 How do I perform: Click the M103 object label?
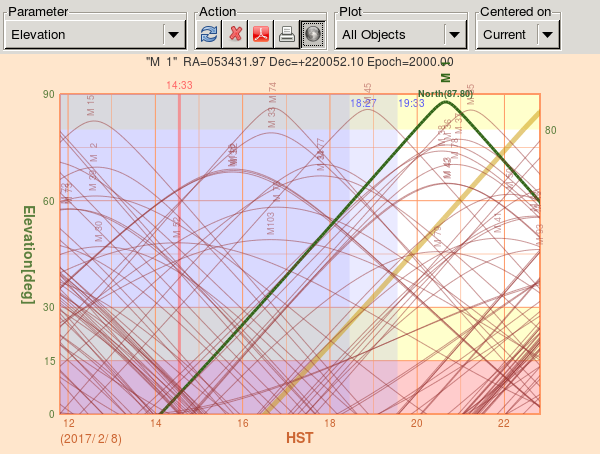pyautogui.click(x=270, y=223)
